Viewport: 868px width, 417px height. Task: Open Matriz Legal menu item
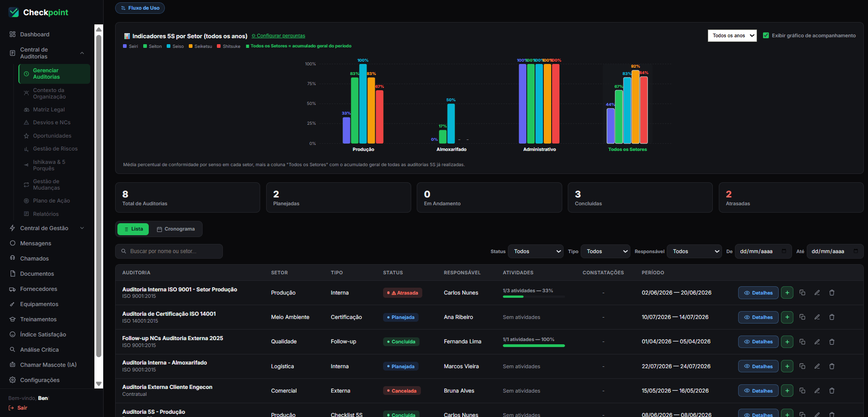[x=49, y=110]
